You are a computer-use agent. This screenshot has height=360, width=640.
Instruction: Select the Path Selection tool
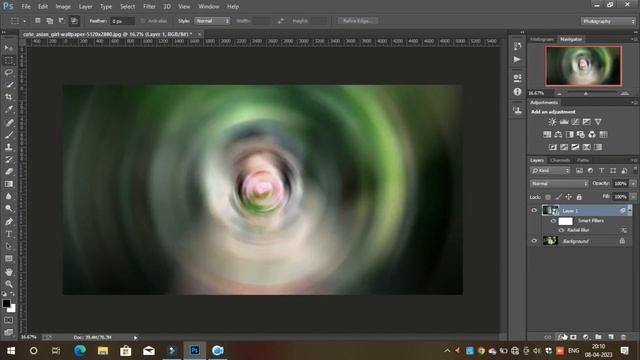[9, 246]
